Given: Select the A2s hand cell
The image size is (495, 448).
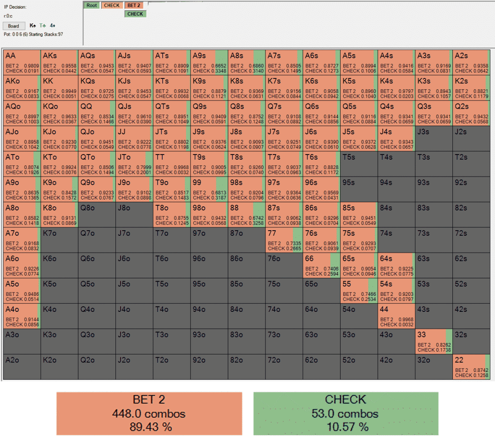Looking at the screenshot, I should [x=471, y=62].
